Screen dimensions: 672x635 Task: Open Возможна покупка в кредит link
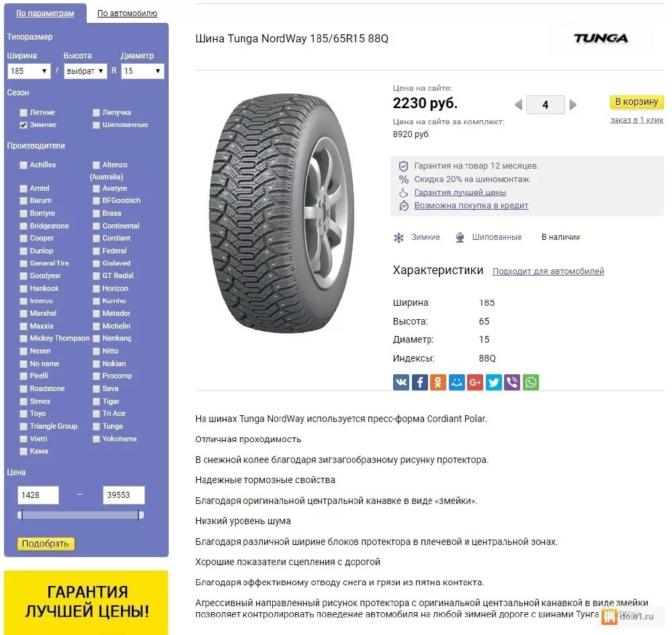click(x=471, y=205)
